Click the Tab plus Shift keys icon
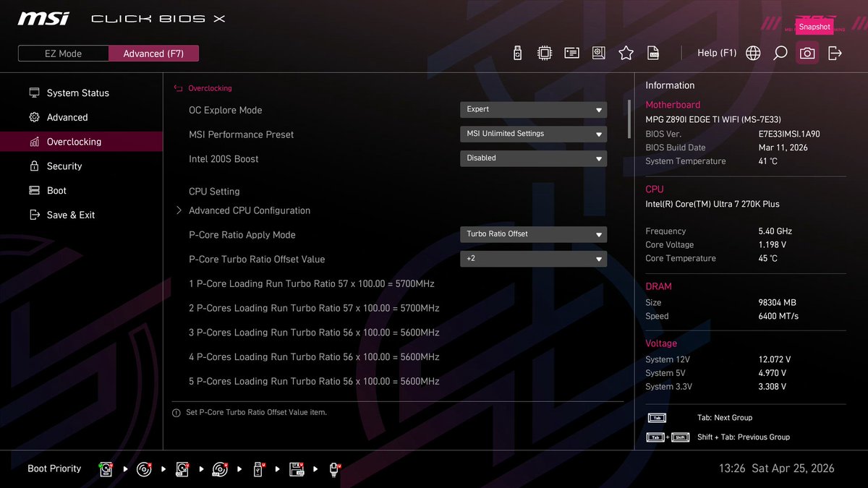The image size is (868, 488). [668, 437]
